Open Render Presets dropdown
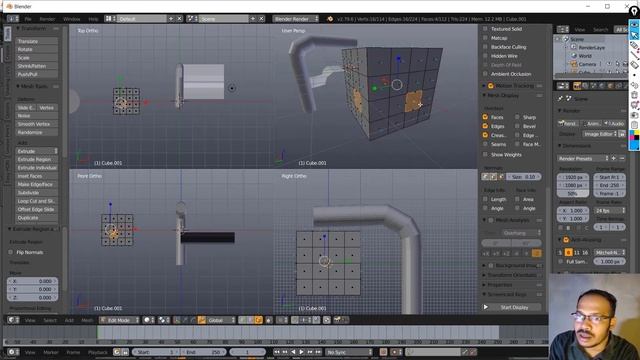The width and height of the screenshot is (640, 360). click(x=583, y=158)
